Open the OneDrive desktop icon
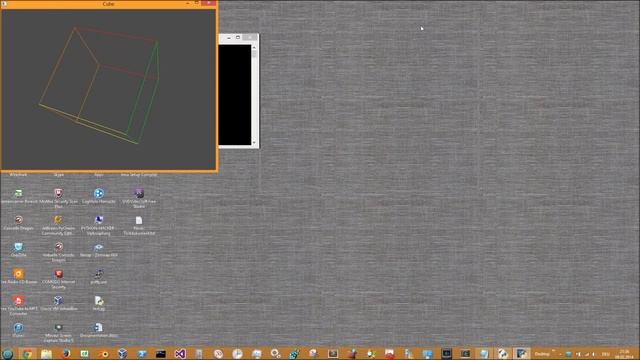The image size is (640, 360). tap(18, 249)
